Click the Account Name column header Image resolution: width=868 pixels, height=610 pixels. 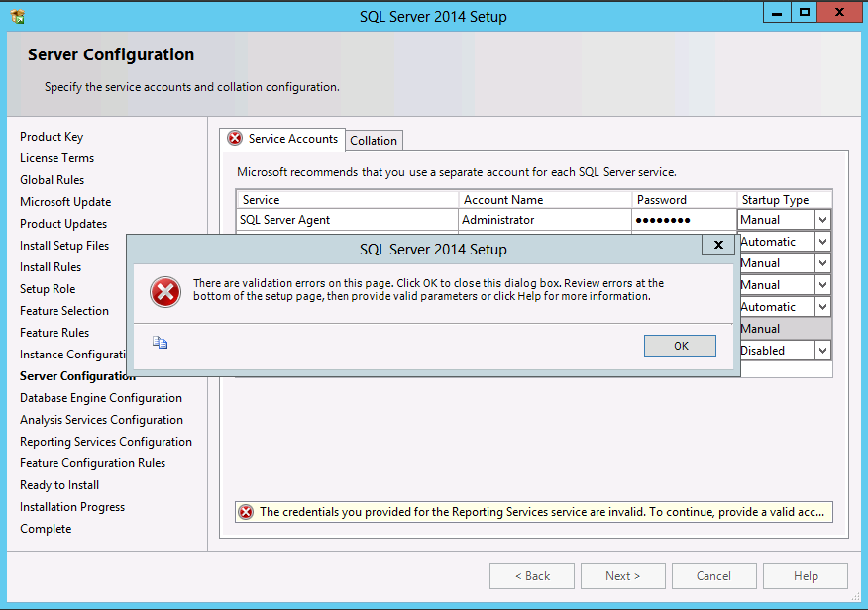coord(545,200)
